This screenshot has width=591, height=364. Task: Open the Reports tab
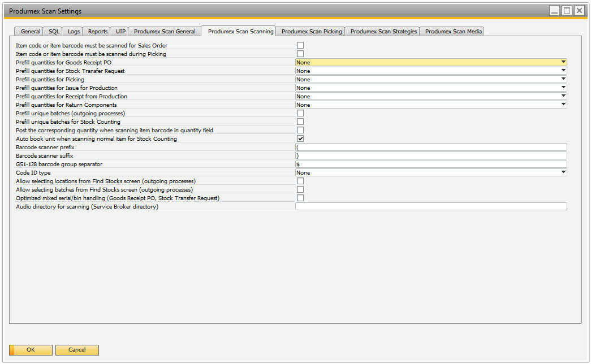tap(98, 32)
